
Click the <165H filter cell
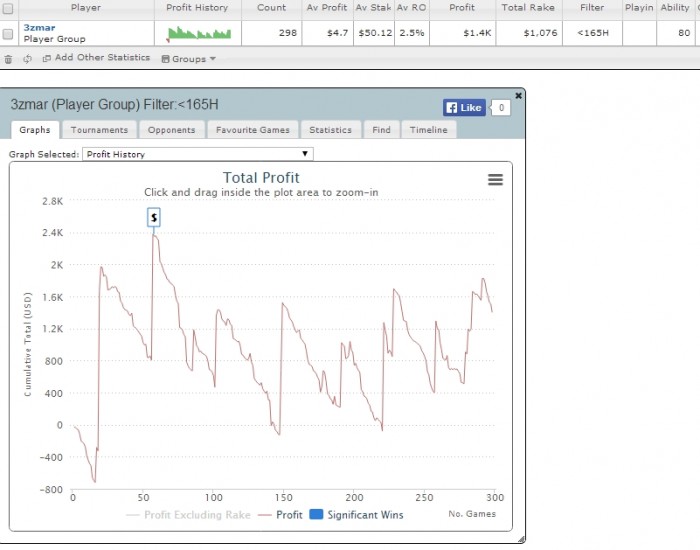[x=592, y=33]
